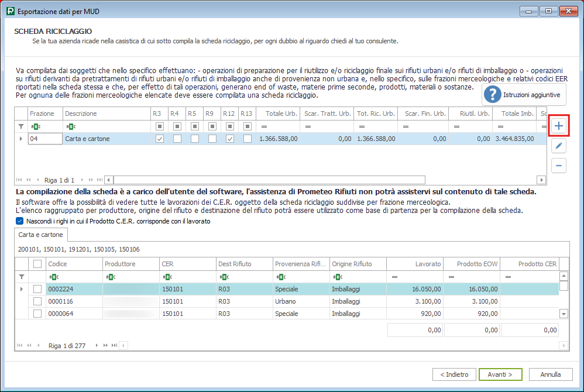Sort by Frazione column header

46,114
